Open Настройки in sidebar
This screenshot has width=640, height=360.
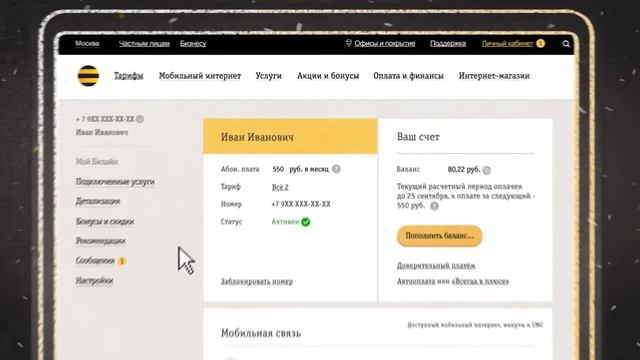coord(94,280)
